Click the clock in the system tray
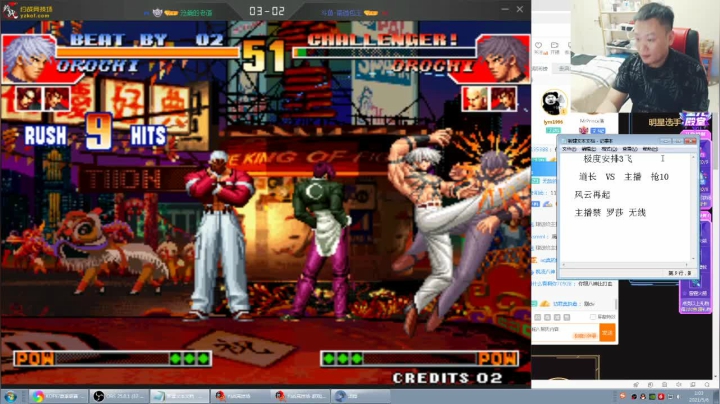Viewport: 720px width, 404px height. tap(698, 396)
